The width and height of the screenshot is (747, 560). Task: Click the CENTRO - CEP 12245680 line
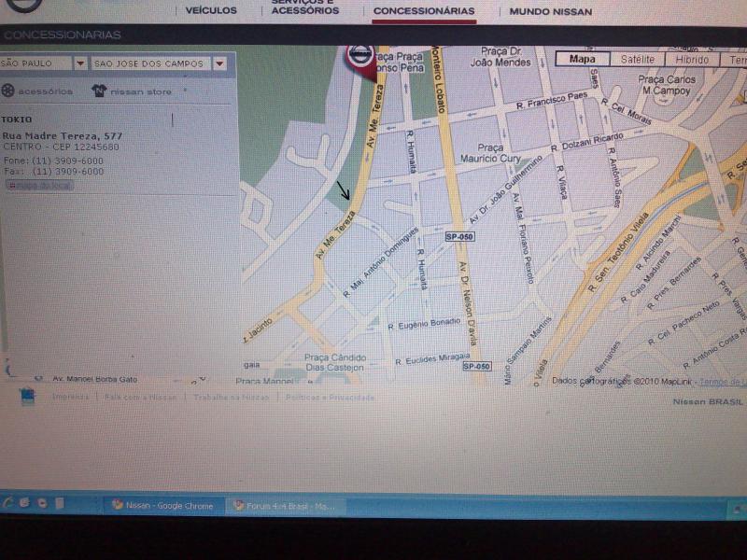61,147
